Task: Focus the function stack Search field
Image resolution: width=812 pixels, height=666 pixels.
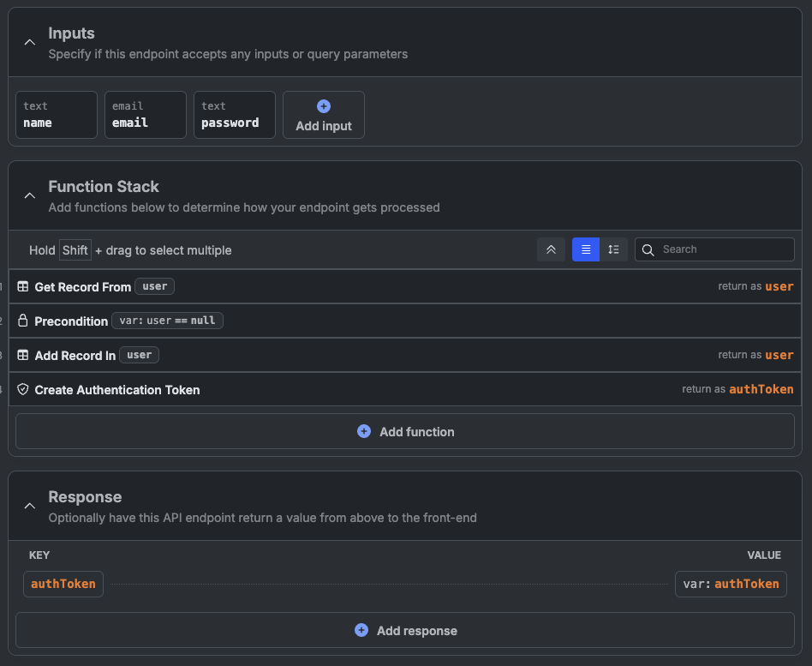Action: (714, 249)
